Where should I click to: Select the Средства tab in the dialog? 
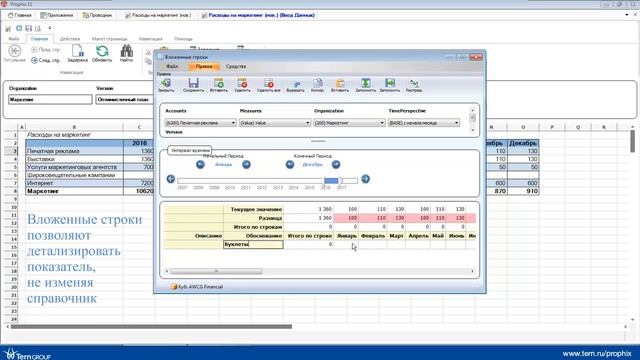[x=236, y=66]
